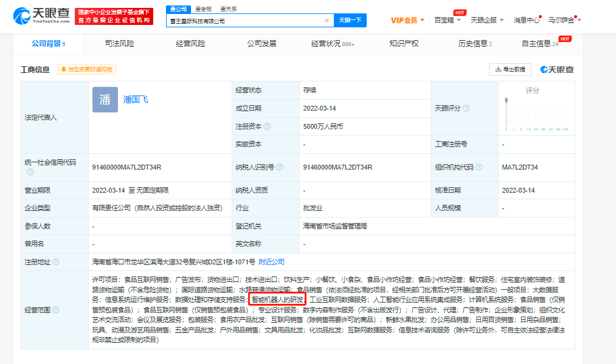Image resolution: width=616 pixels, height=364 pixels.
Task: Click the 导出数据 export button
Action: [x=510, y=69]
